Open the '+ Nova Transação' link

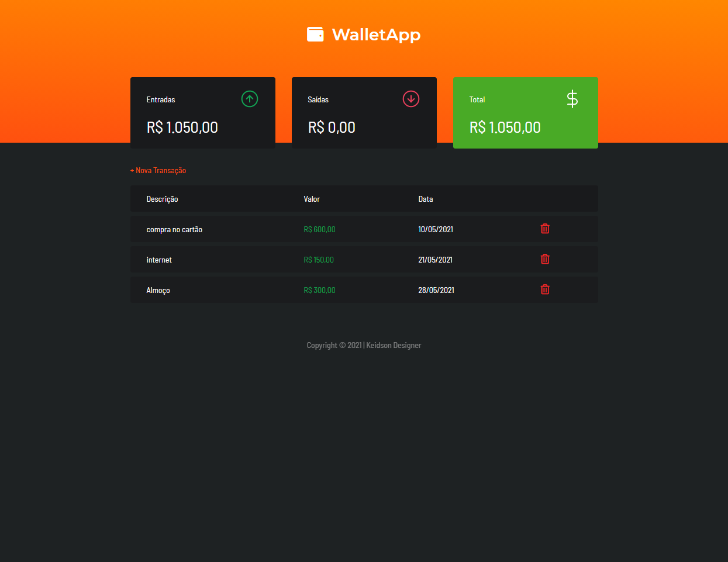click(158, 170)
